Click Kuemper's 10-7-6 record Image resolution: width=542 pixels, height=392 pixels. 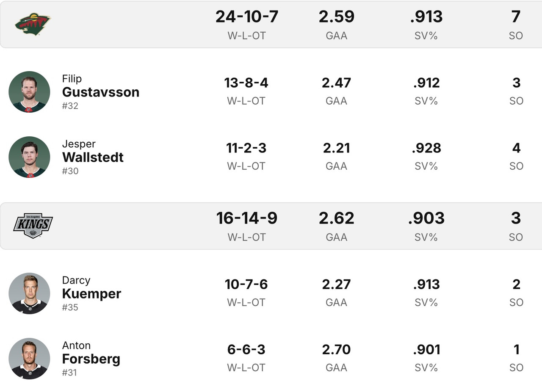246,284
